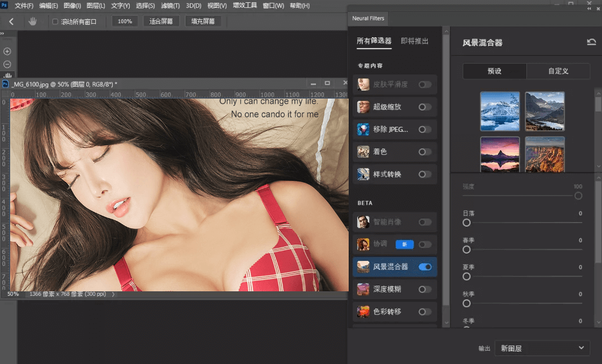The image size is (602, 364).
Task: Select the snowy mountain preset thumbnail
Action: [499, 111]
